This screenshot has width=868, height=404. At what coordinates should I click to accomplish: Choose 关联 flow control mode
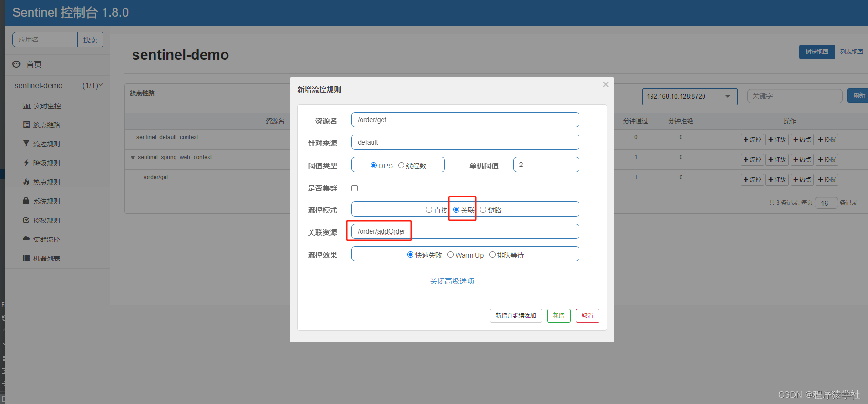tap(456, 210)
